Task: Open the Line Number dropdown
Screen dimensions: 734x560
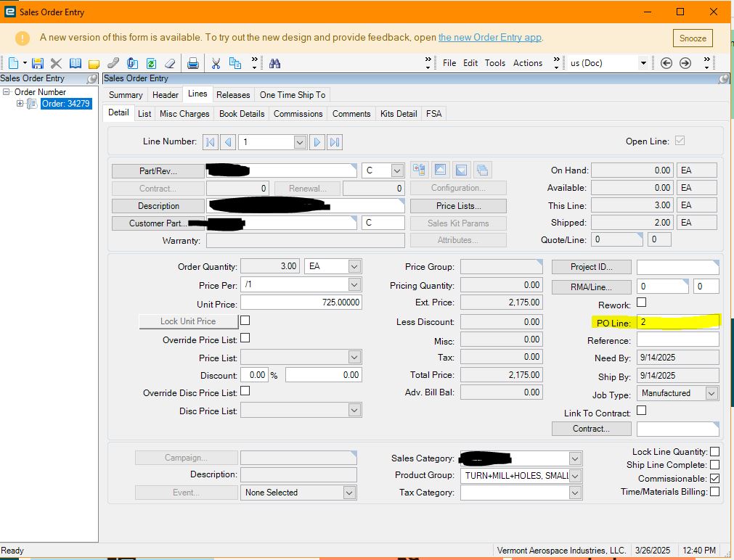Action: pyautogui.click(x=300, y=142)
